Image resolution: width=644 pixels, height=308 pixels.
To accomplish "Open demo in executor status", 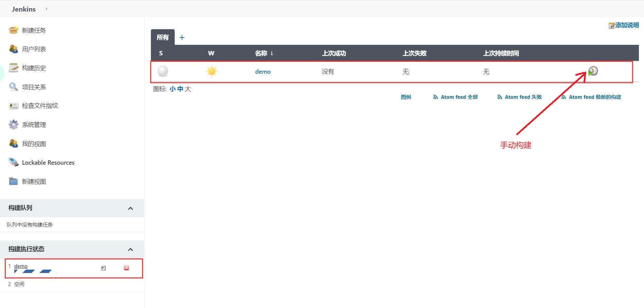I will click(21, 266).
